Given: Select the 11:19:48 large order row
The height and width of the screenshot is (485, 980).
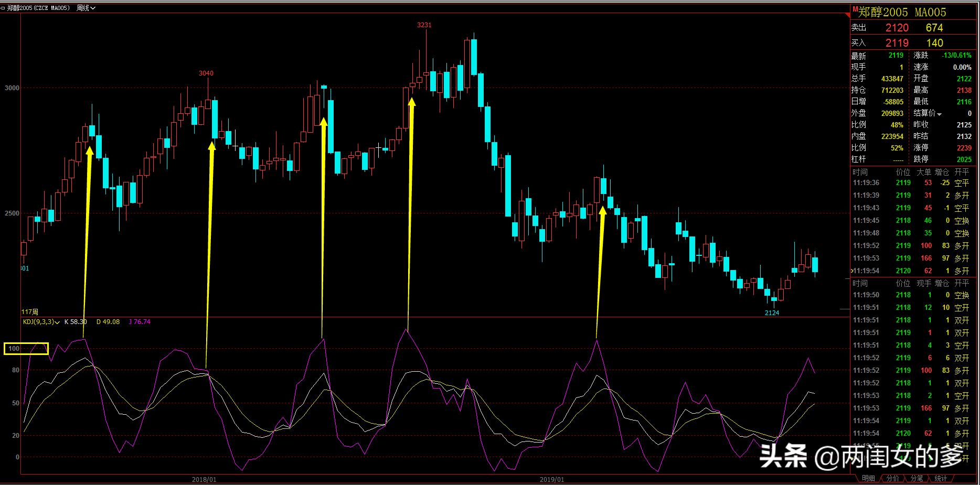Looking at the screenshot, I should click(x=912, y=233).
